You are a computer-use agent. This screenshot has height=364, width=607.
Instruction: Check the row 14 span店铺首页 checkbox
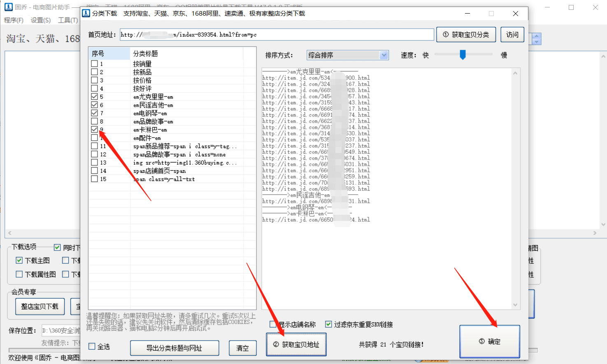94,171
